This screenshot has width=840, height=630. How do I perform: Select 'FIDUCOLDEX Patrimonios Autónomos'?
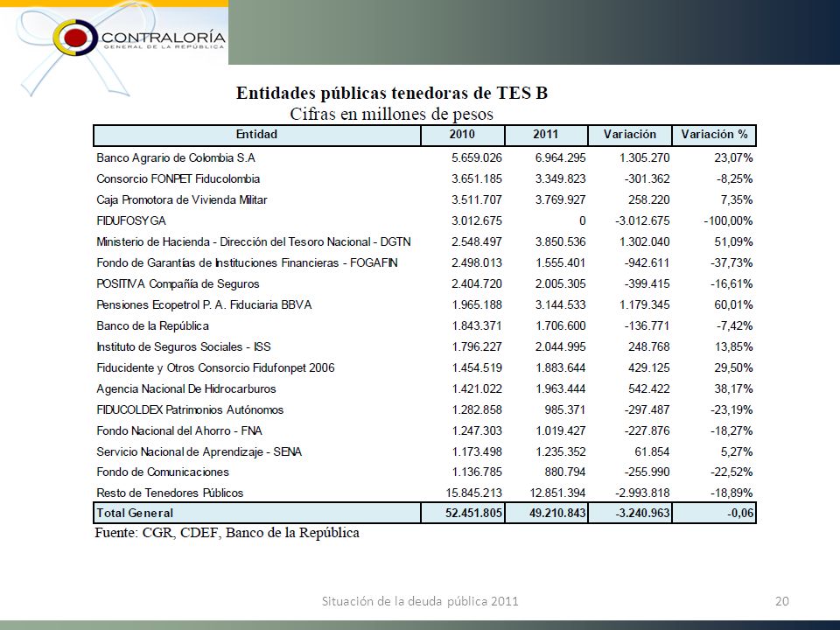190,409
